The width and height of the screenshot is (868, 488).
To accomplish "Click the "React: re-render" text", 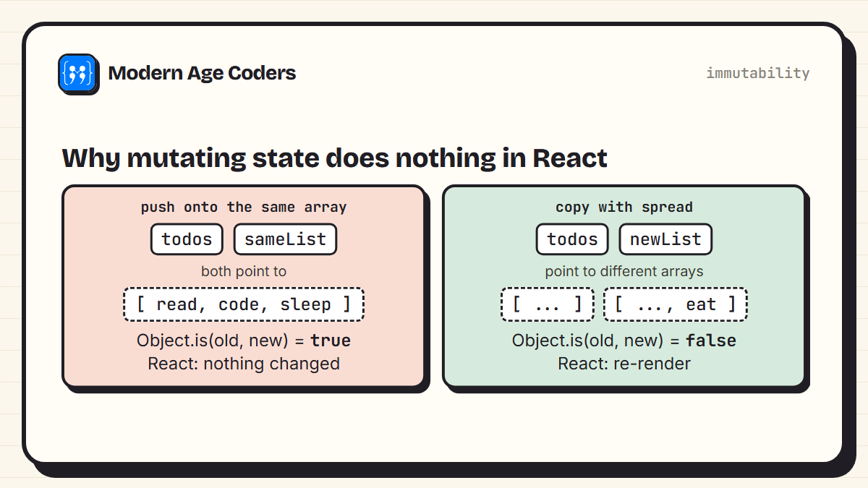I will coord(624,364).
